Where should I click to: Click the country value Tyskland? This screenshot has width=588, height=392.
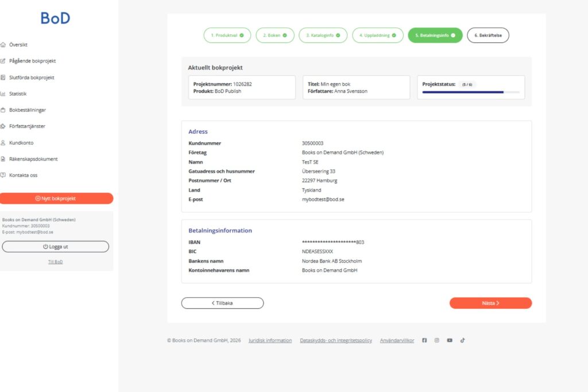pos(311,190)
